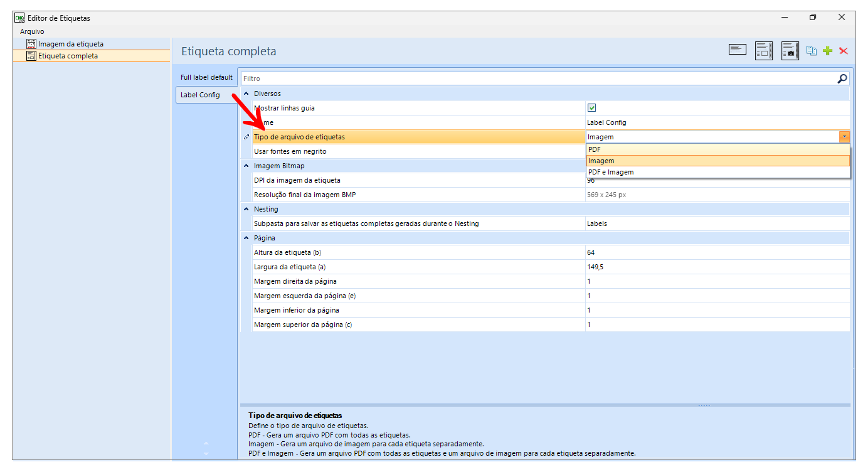The image size is (868, 467).
Task: Click the red X delete icon
Action: coord(843,51)
